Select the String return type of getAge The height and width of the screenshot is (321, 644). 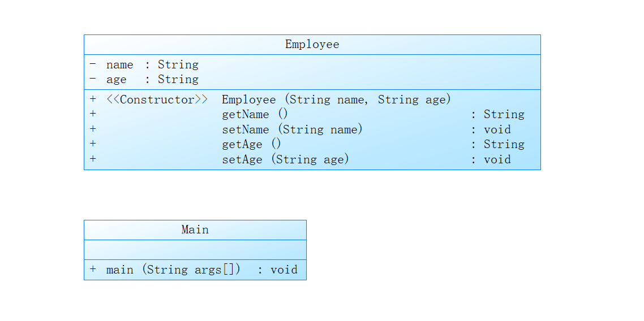tap(504, 145)
